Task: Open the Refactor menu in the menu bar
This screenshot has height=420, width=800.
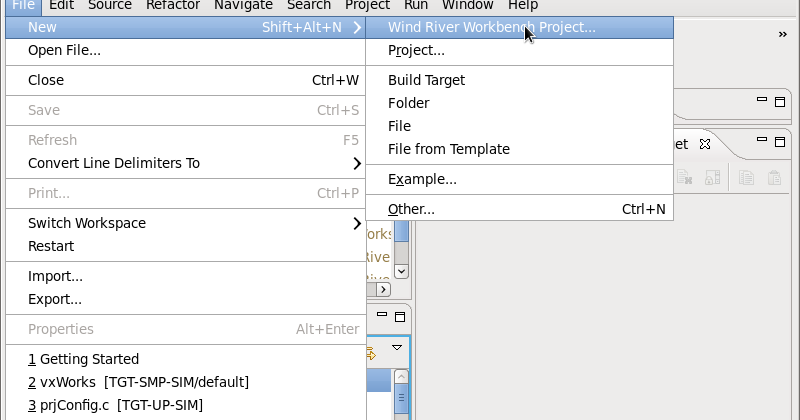Action: coord(172,5)
